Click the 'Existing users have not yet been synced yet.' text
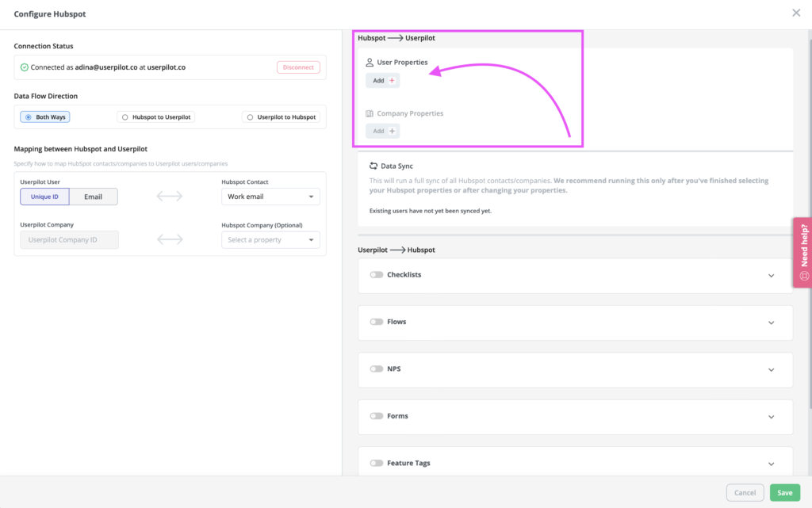This screenshot has width=812, height=508. [x=431, y=211]
